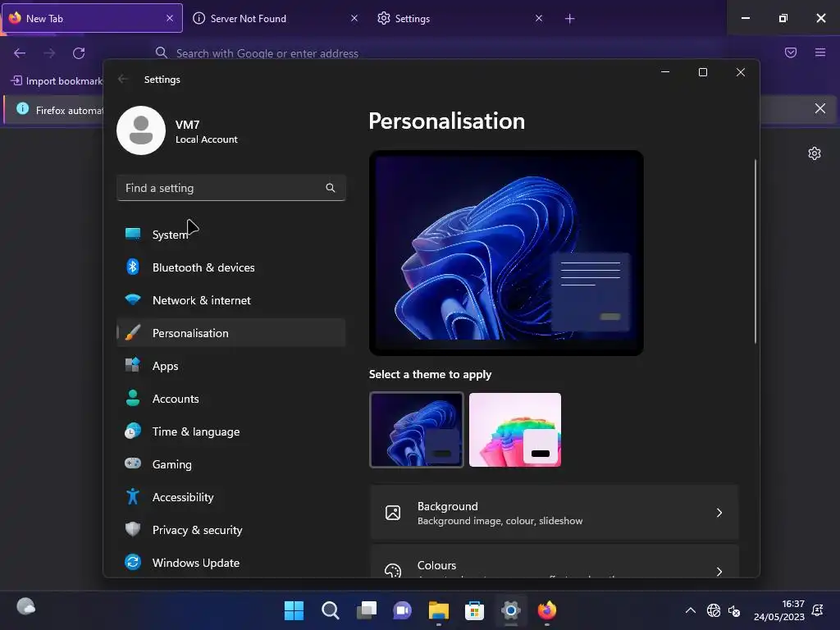Viewport: 840px width, 630px height.
Task: Expand the Colours row chevron
Action: [719, 572]
